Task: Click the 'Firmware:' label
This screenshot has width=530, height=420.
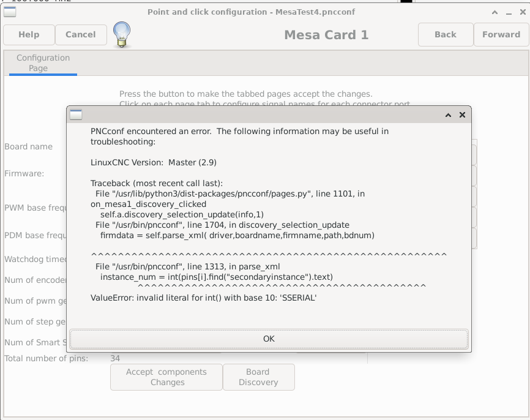Action: pos(24,173)
